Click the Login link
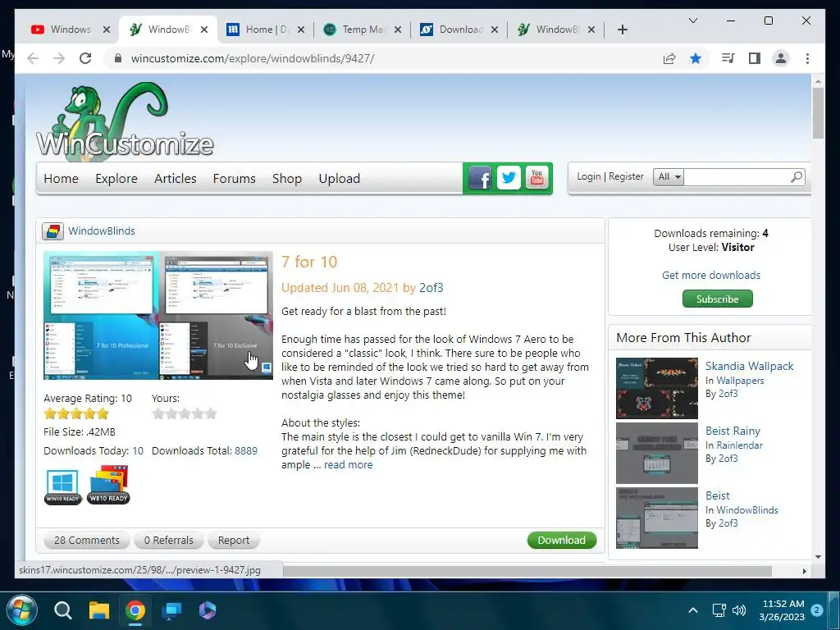The width and height of the screenshot is (840, 630). pos(589,176)
